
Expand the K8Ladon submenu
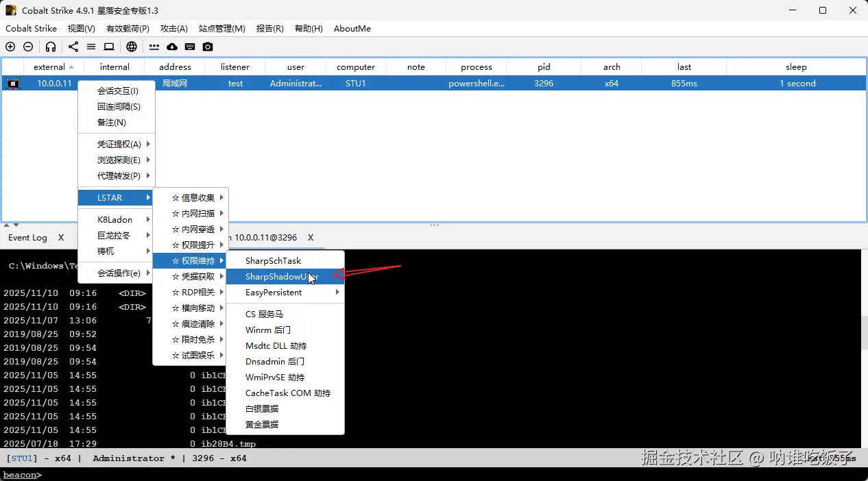pos(117,220)
